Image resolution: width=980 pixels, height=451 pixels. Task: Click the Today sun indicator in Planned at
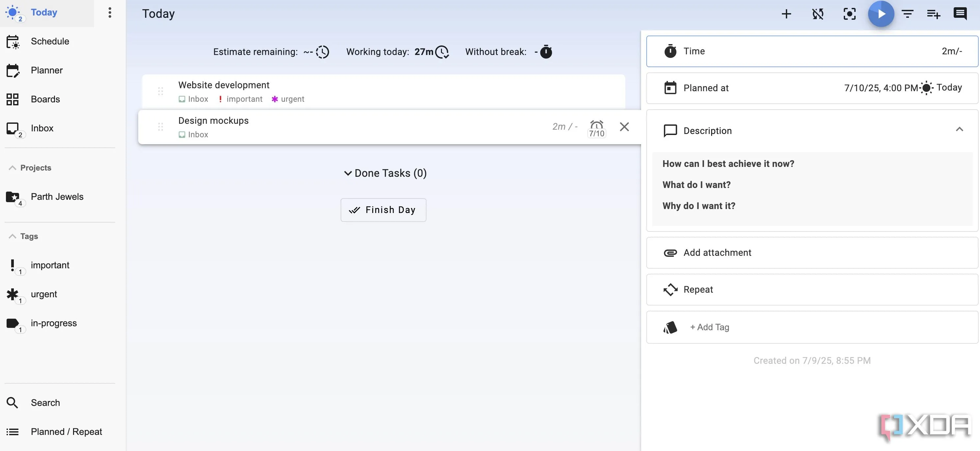pos(941,88)
